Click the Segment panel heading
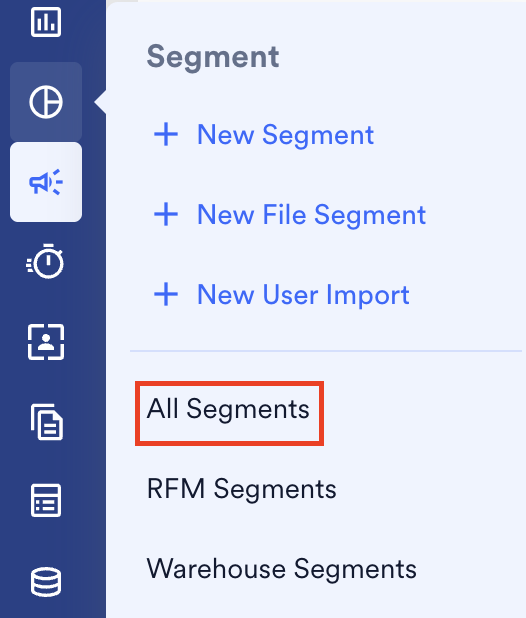 (x=213, y=58)
